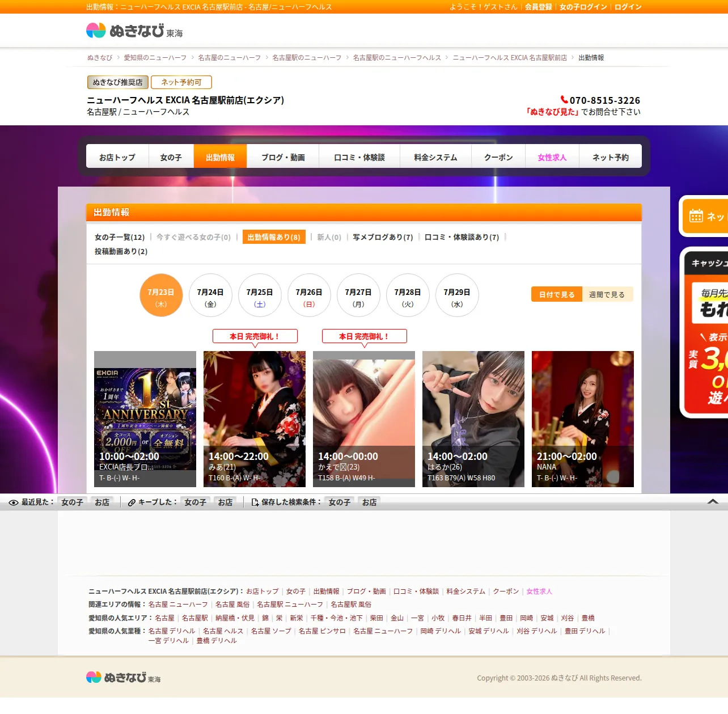Open EXCIA店長ブログ anniversary thumbnail
728x714 pixels.
click(x=145, y=419)
